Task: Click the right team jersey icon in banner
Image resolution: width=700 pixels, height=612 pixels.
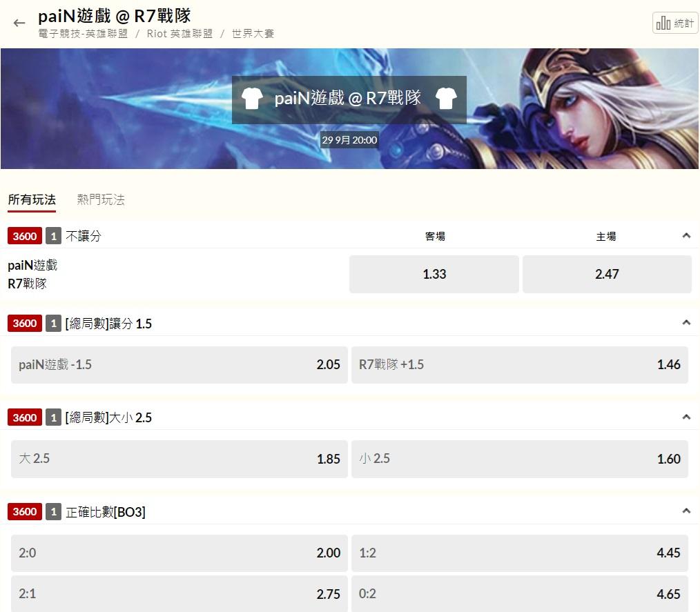Action: (446, 98)
